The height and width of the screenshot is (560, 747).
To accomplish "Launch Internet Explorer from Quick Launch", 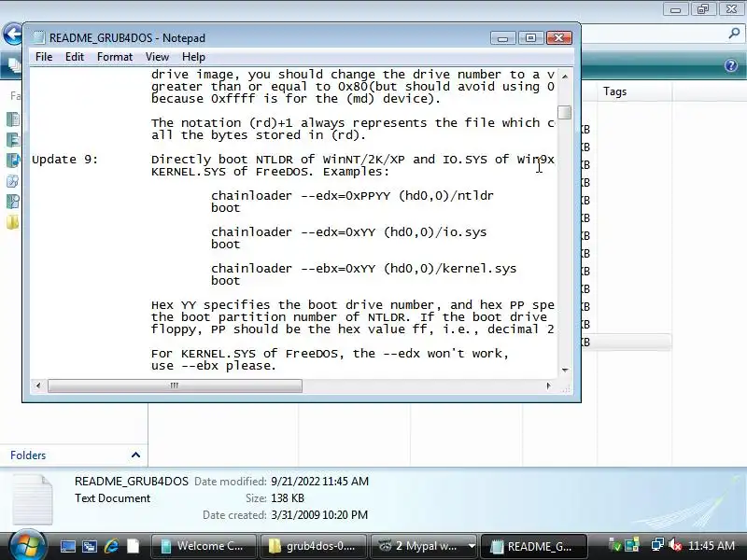I will pos(111,546).
